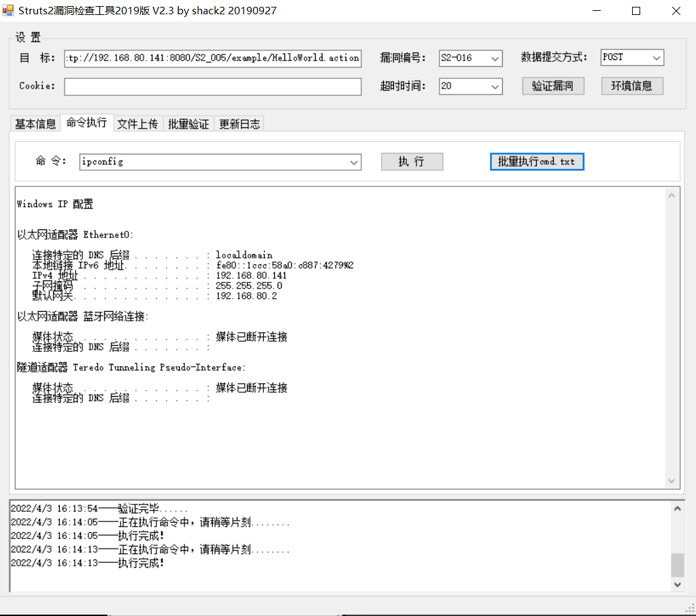Screen dimensions: 696x616
Task: Click the IPv6 address fe80::1ccc text
Action: (285, 265)
